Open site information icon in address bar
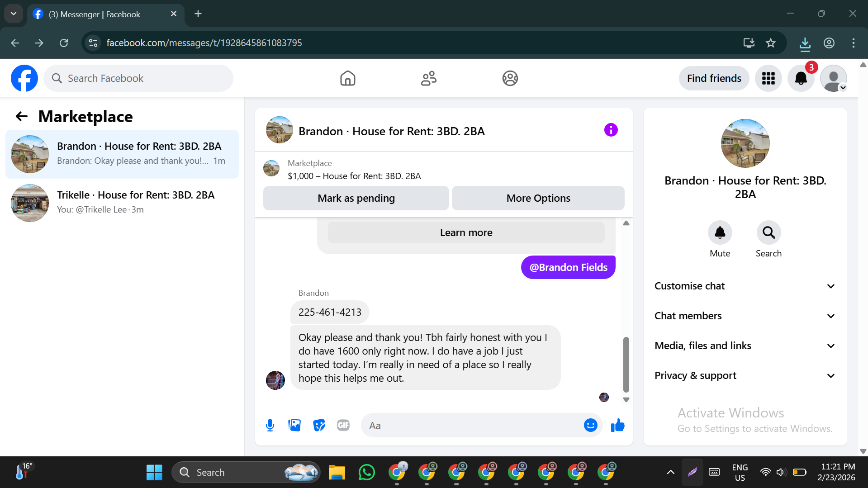The width and height of the screenshot is (868, 488). point(93,43)
